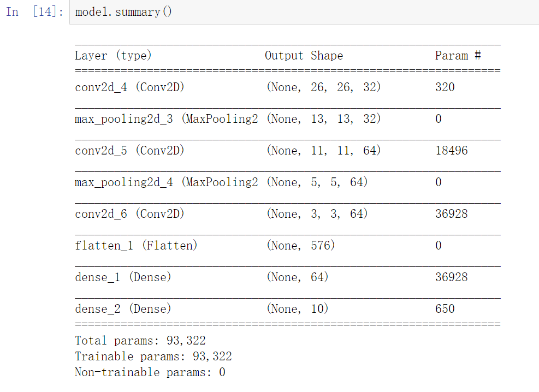Click the (None, 26, 26, 32) output shape

pos(323,87)
